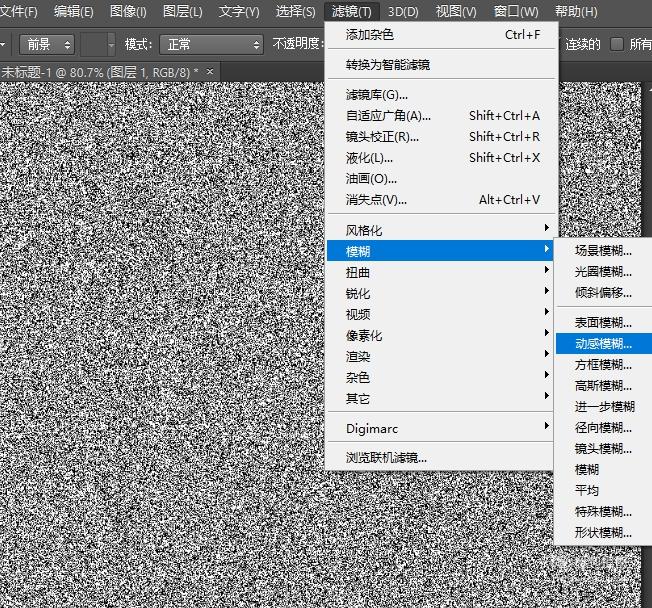Expand the 像素化 submenu

coord(440,335)
